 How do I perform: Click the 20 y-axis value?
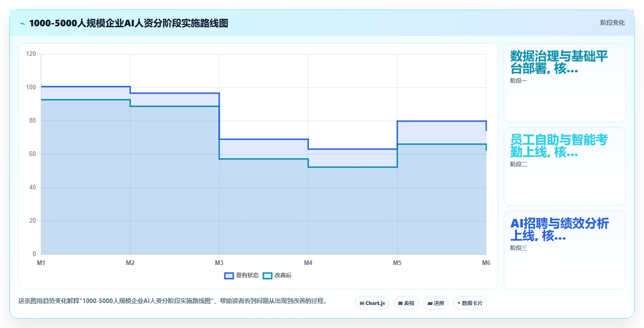click(x=32, y=221)
